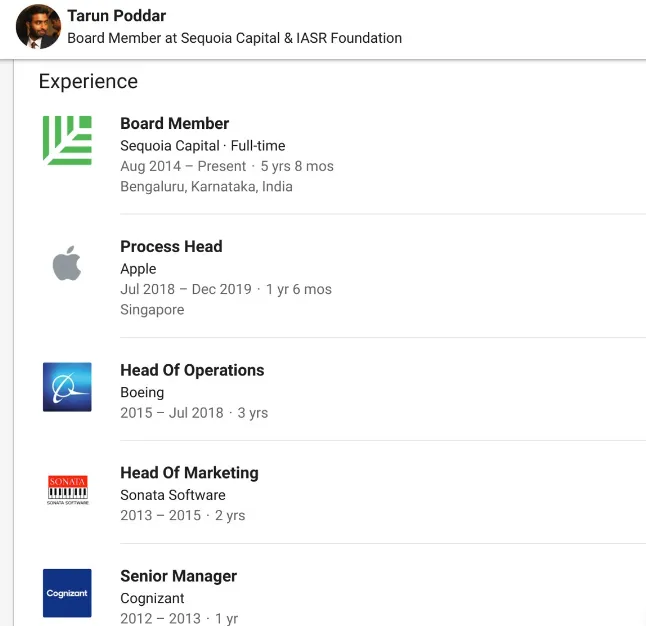Select the Boeing logo icon
This screenshot has width=646, height=626.
click(x=67, y=387)
